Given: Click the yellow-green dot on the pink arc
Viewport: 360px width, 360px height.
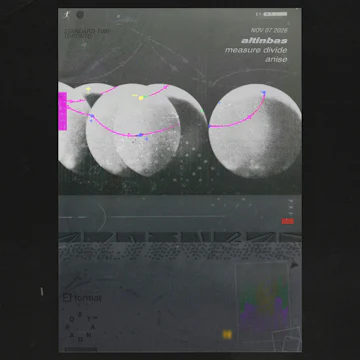Looking at the screenshot, I should [x=141, y=98].
